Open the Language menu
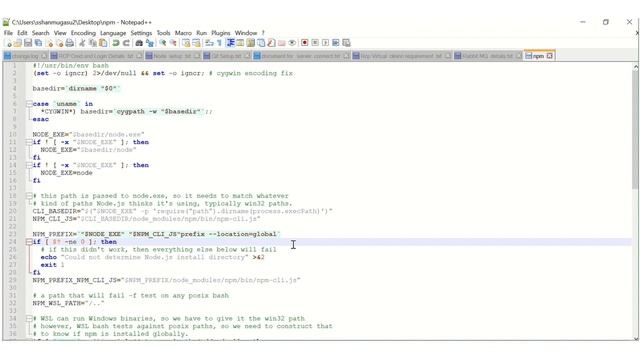Screen dimensions: 640x360 pos(113,33)
